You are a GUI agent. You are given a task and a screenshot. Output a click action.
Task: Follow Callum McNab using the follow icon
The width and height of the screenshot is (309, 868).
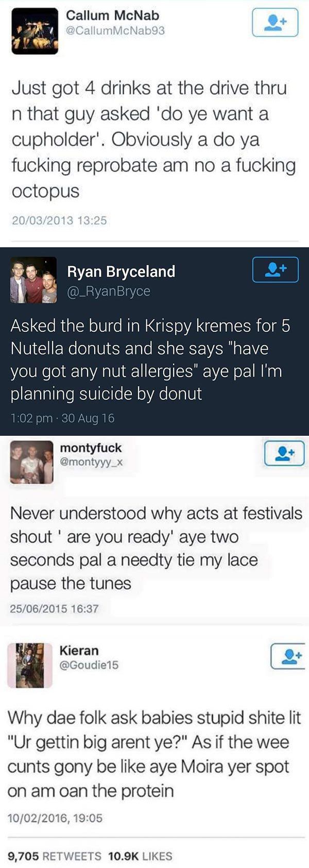coord(275,23)
